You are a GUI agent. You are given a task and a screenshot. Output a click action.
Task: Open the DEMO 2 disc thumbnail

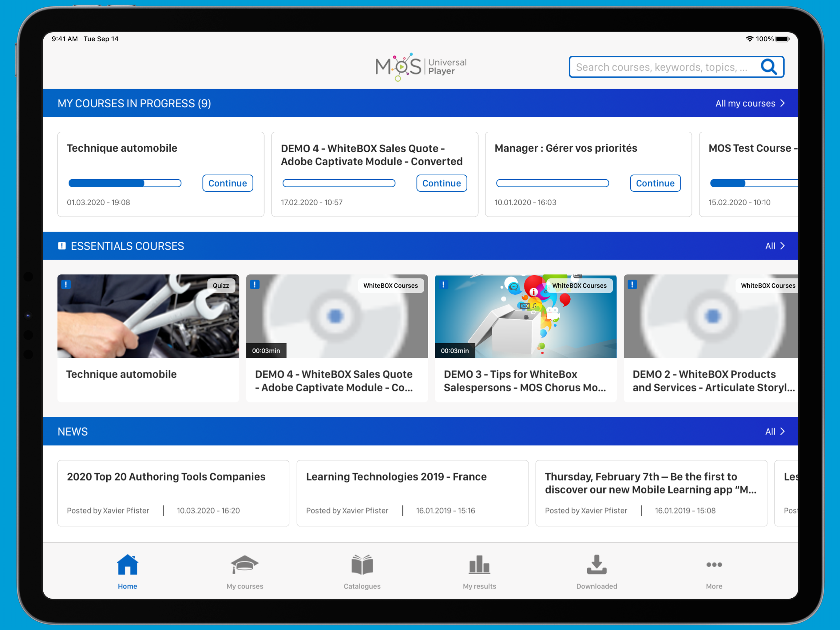[x=711, y=316]
